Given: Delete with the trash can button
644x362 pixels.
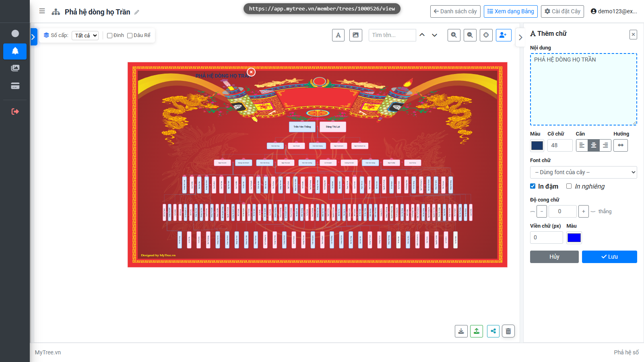Looking at the screenshot, I should click(x=508, y=331).
